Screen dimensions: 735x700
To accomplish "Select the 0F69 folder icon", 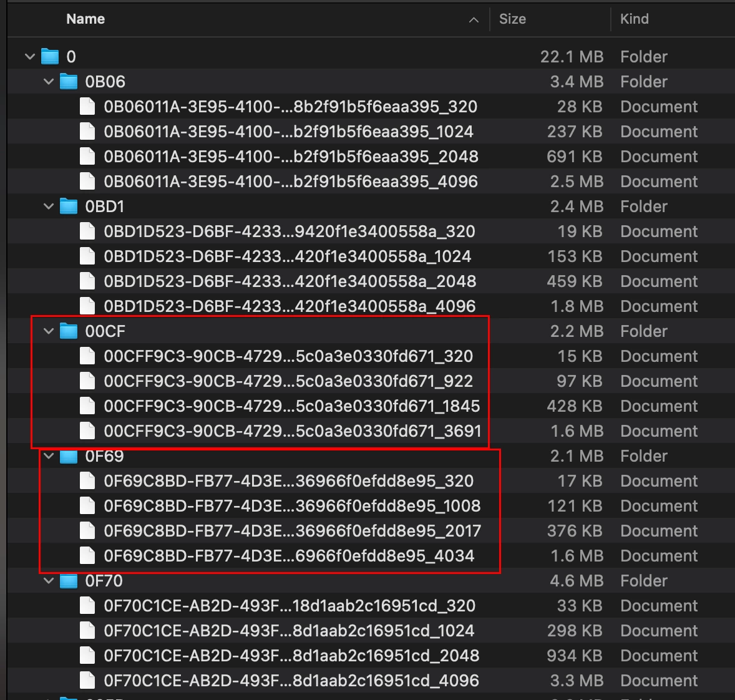I will click(x=69, y=455).
